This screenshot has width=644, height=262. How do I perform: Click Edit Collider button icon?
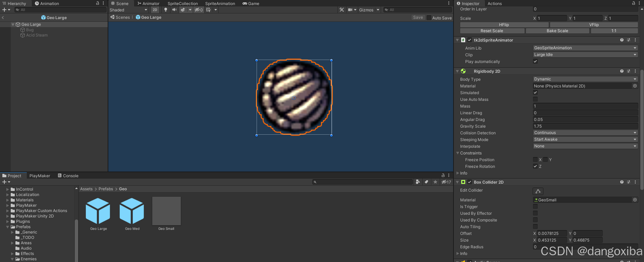point(538,191)
